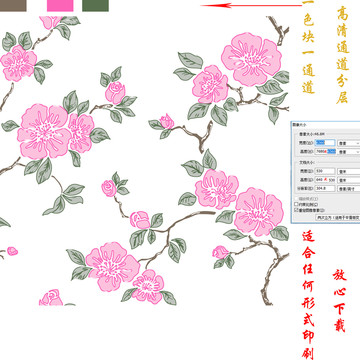Uncheck the Resample Image checkbox
360x360 pixels.
(296, 210)
